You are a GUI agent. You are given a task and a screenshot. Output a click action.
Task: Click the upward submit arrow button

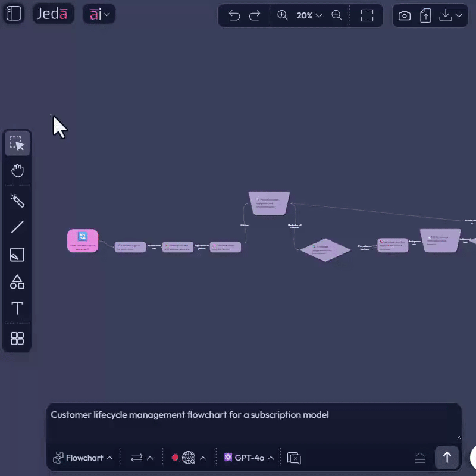point(447,458)
